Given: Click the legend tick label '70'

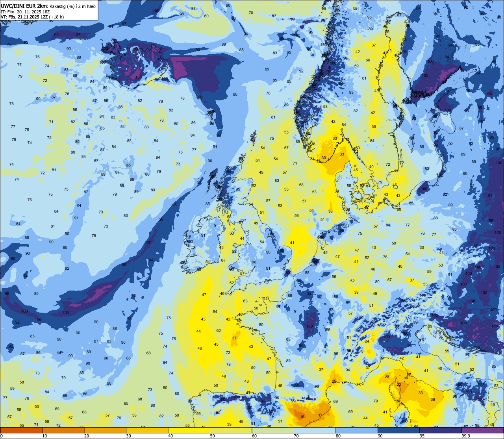Looking at the screenshot, I should pos(296,436).
